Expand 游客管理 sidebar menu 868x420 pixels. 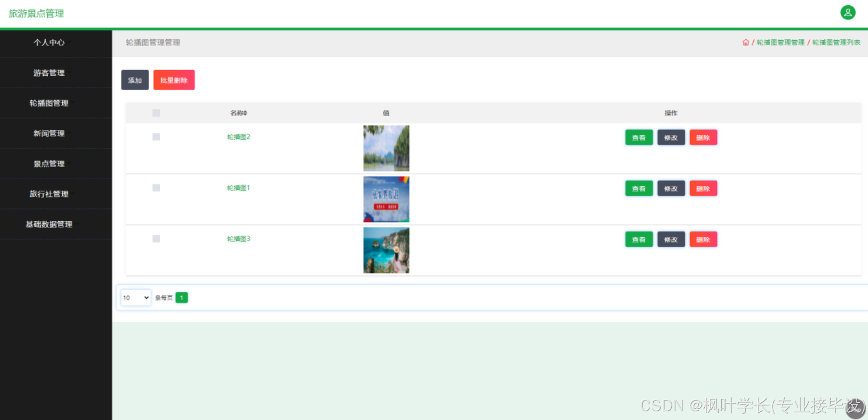pos(49,73)
